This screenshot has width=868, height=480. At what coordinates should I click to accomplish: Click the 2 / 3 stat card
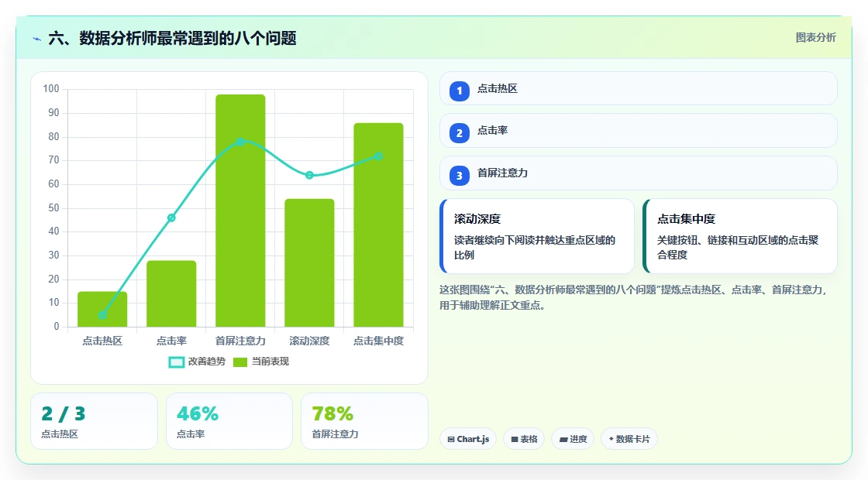[94, 421]
